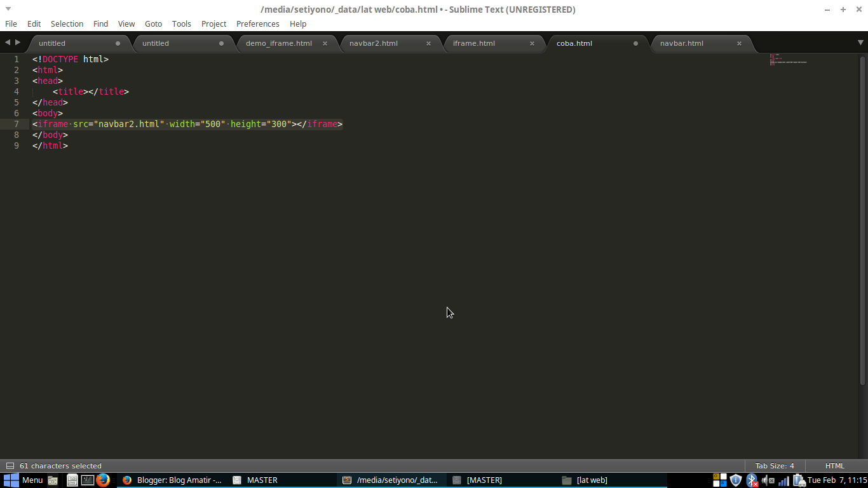Screen dimensions: 868x488
Task: Open the file manager taskbar icon
Action: coord(72,480)
